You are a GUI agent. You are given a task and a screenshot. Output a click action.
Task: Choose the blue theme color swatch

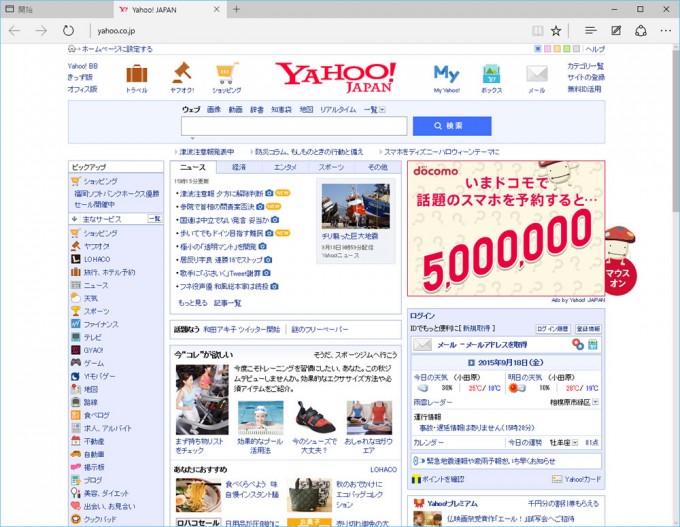538,49
